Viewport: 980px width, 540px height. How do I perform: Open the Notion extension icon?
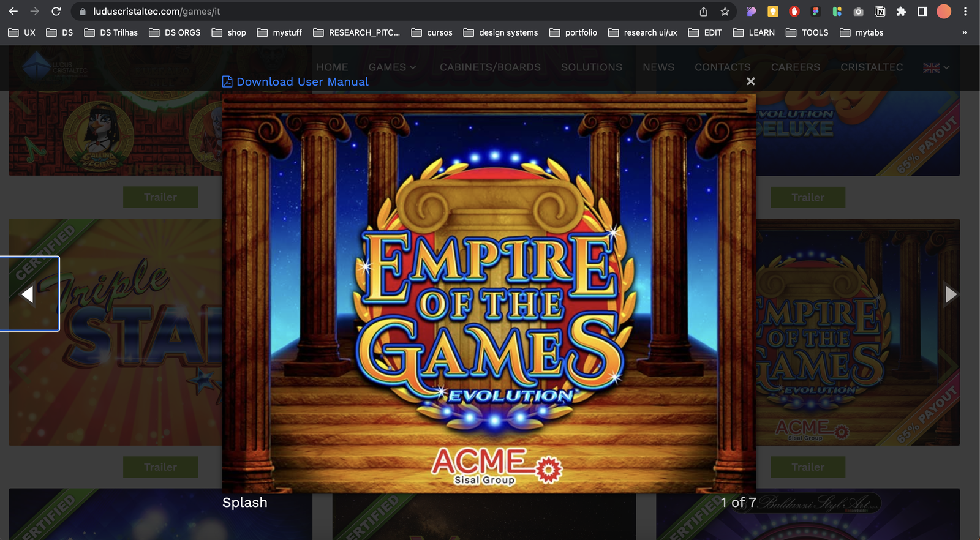click(880, 11)
